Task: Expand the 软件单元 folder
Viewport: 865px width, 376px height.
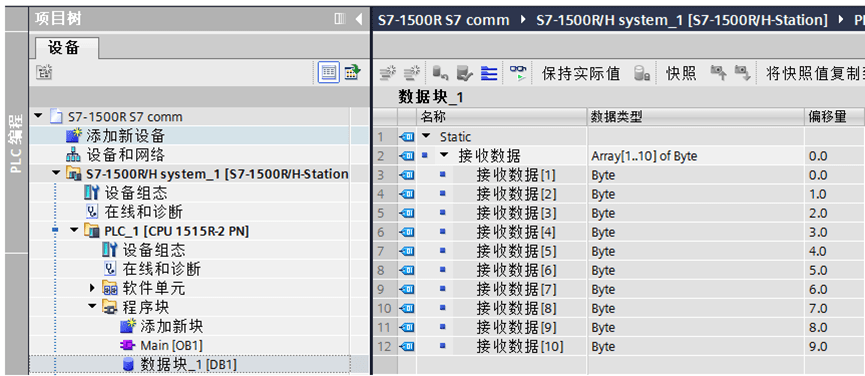Action: tap(92, 288)
